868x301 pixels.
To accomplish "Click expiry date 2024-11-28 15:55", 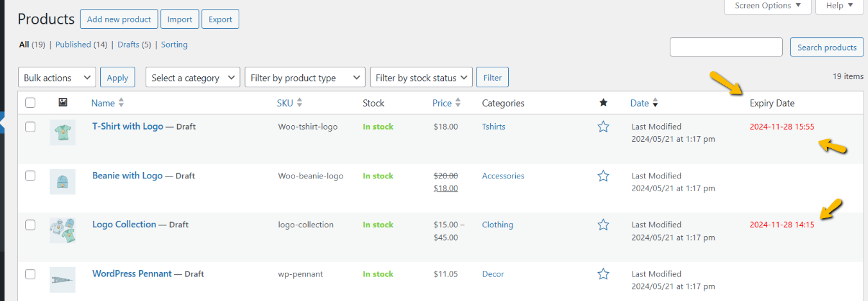I will tap(781, 126).
